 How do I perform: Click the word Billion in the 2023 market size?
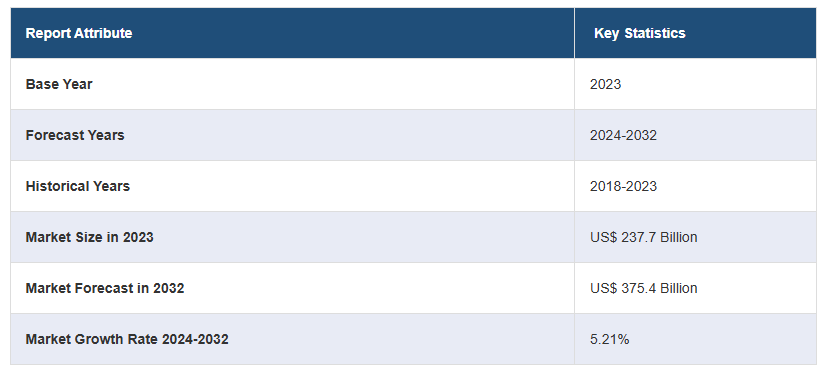coord(679,237)
